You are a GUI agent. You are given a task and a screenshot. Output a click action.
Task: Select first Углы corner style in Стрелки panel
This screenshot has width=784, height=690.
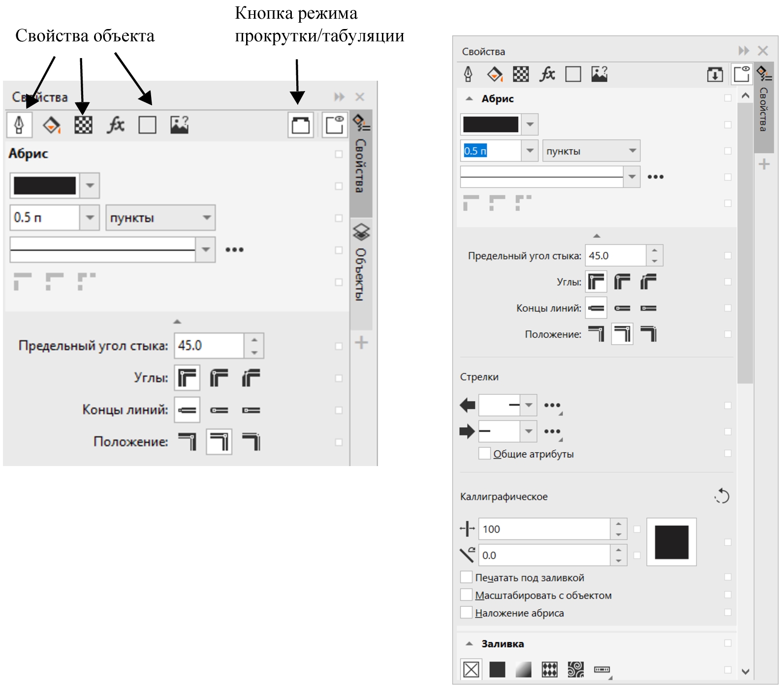596,282
